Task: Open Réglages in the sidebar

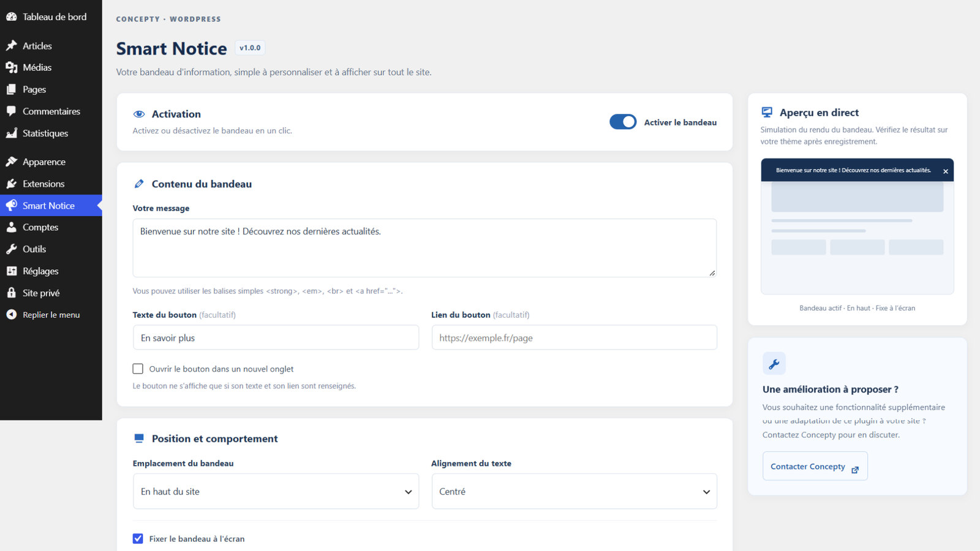Action: click(x=51, y=271)
